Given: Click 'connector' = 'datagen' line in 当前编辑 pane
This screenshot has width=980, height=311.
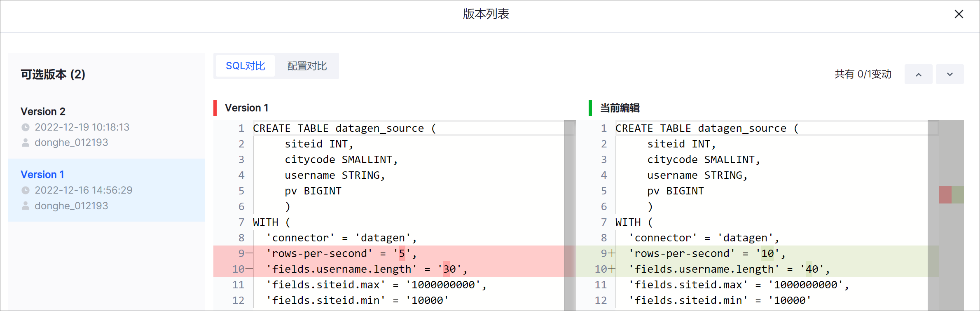Looking at the screenshot, I should [x=704, y=238].
